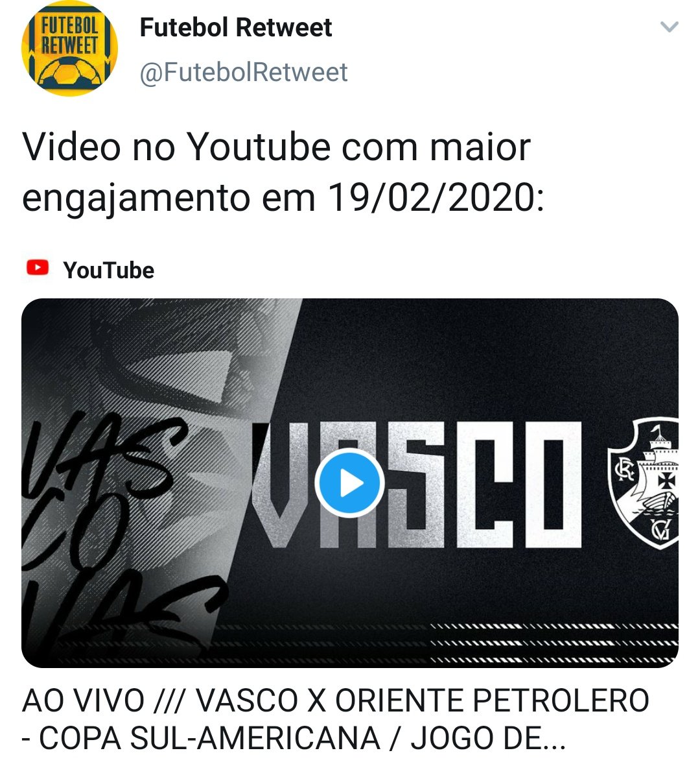Expand tweet options with the chevron arrow

point(670,27)
